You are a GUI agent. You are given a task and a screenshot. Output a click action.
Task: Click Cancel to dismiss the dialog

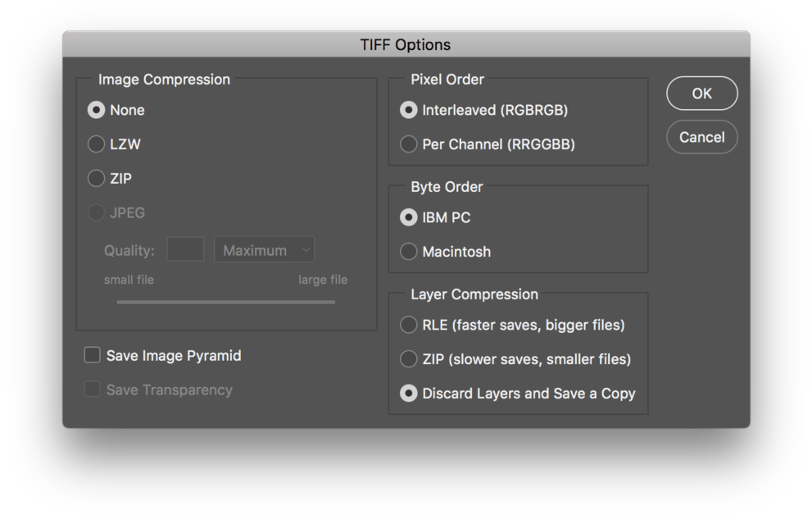[701, 137]
